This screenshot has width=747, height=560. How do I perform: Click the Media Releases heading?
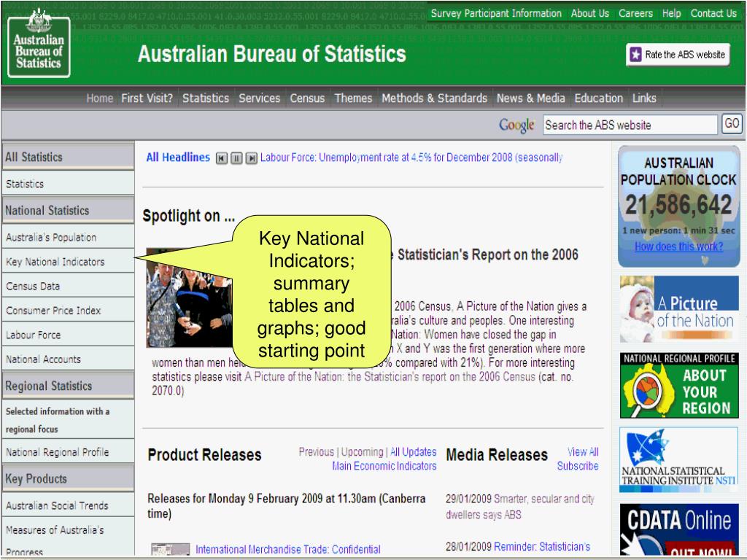496,455
